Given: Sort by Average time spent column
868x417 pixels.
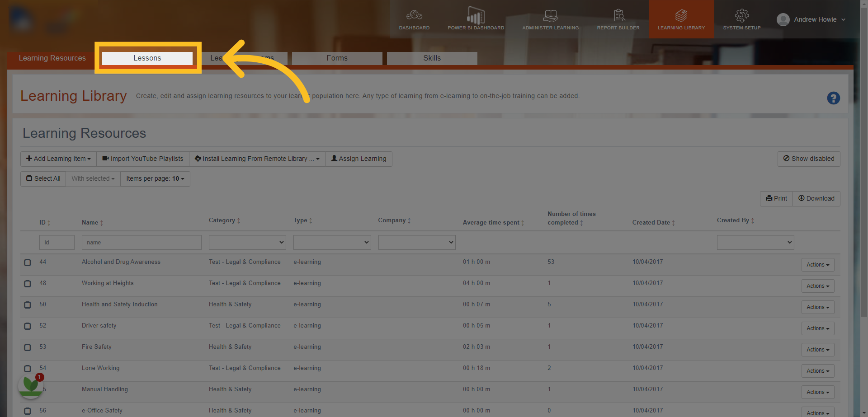Looking at the screenshot, I should tap(493, 222).
